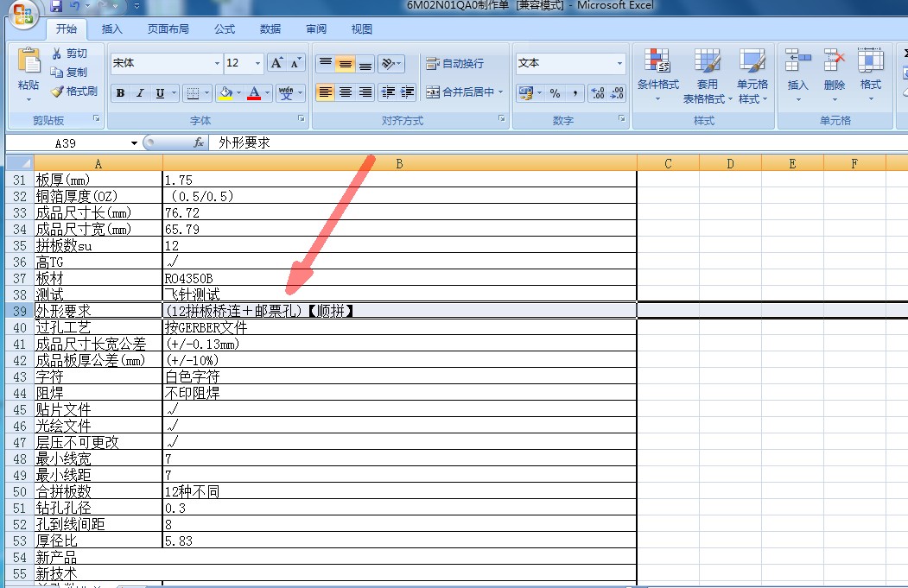Open font dialog launcher 字体
The image size is (908, 588).
click(302, 118)
